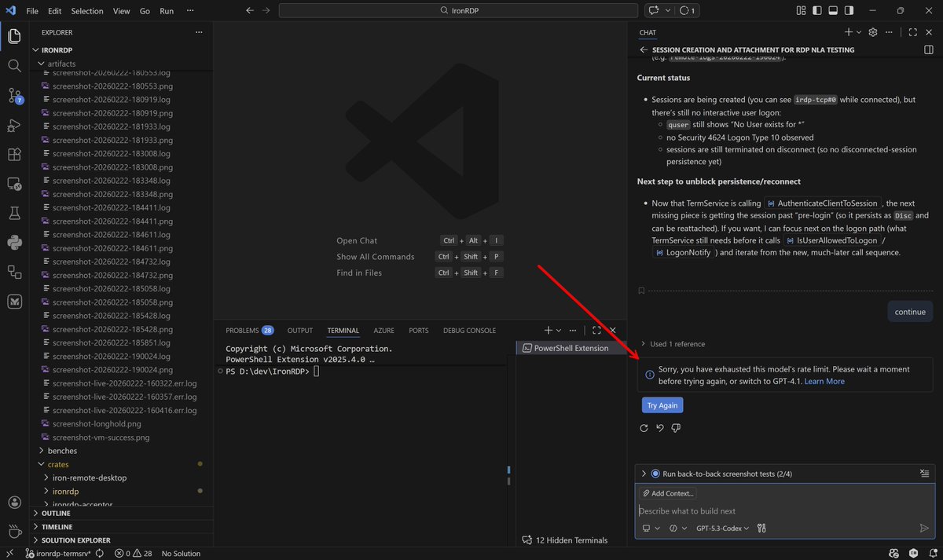The height and width of the screenshot is (560, 943).
Task: Maximize the chat panel
Action: tap(912, 32)
